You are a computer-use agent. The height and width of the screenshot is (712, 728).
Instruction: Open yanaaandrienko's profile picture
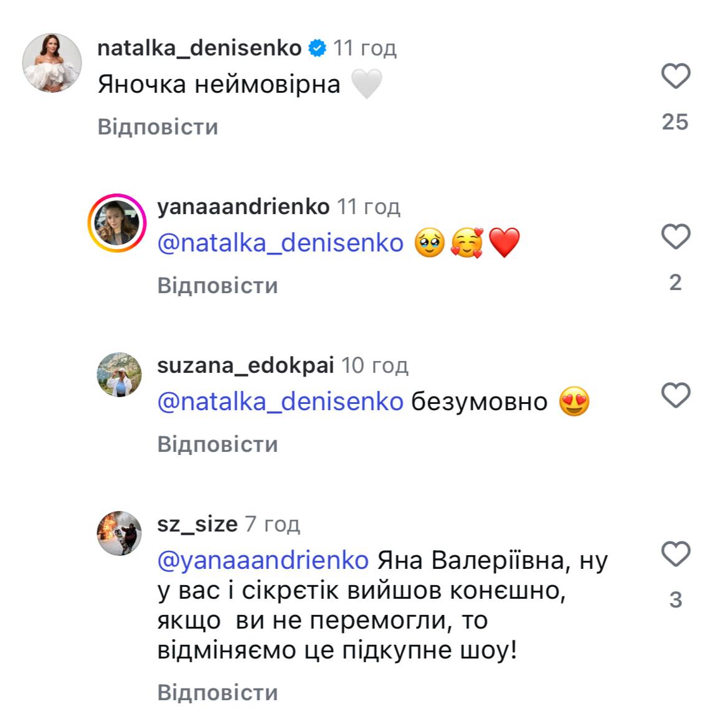click(116, 222)
